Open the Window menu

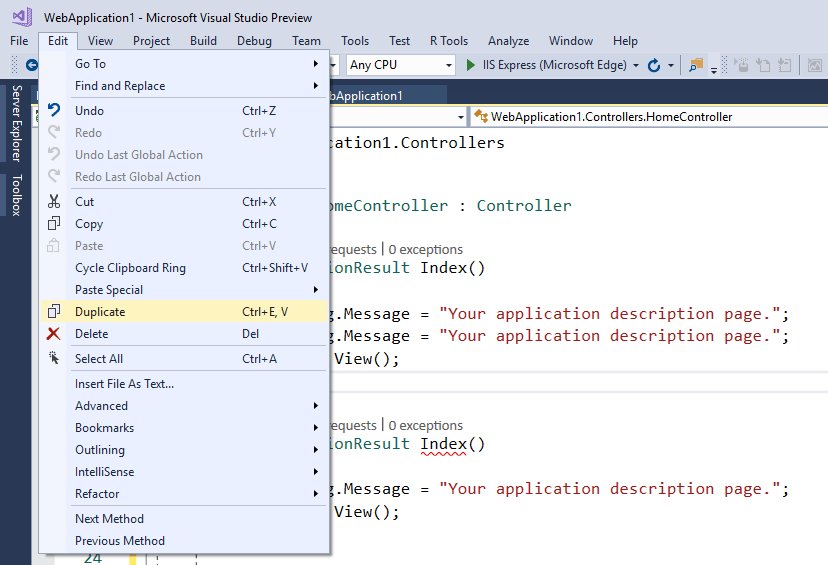(571, 41)
